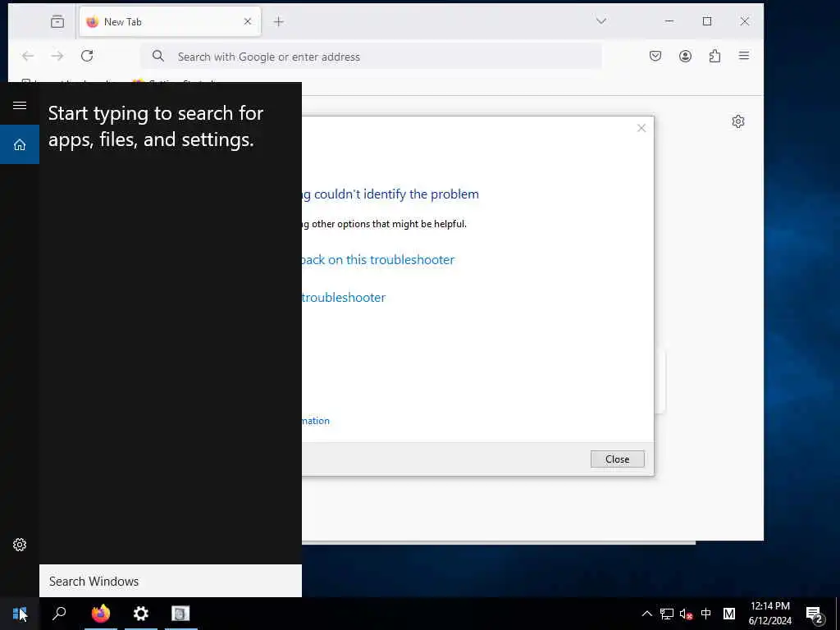This screenshot has width=840, height=630.
Task: Open the Windows Start button
Action: pos(20,614)
